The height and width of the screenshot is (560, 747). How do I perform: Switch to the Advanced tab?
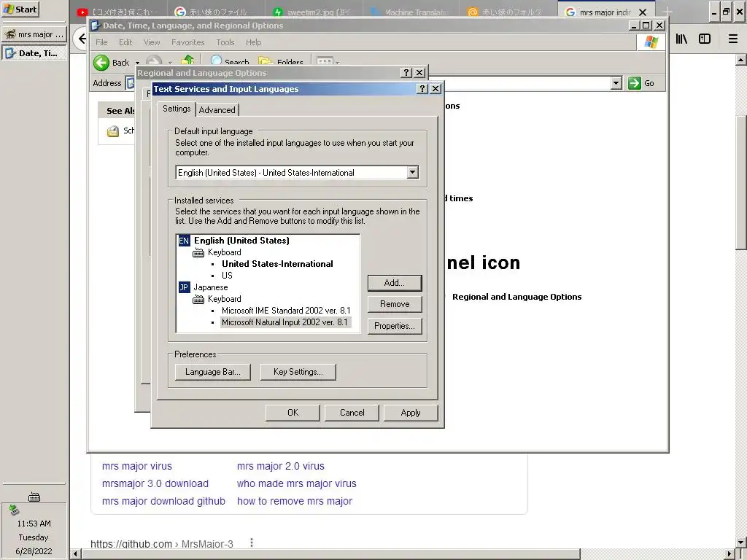coord(217,110)
